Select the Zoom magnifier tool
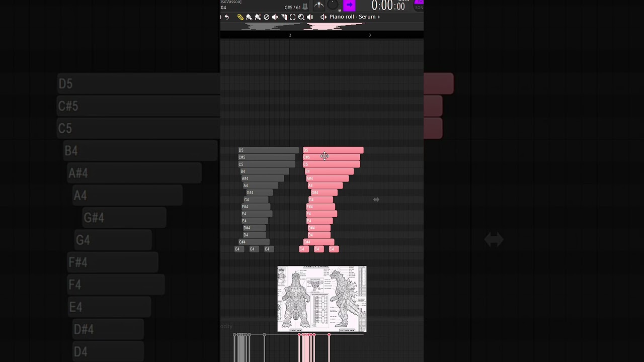The image size is (644, 362). (x=301, y=17)
